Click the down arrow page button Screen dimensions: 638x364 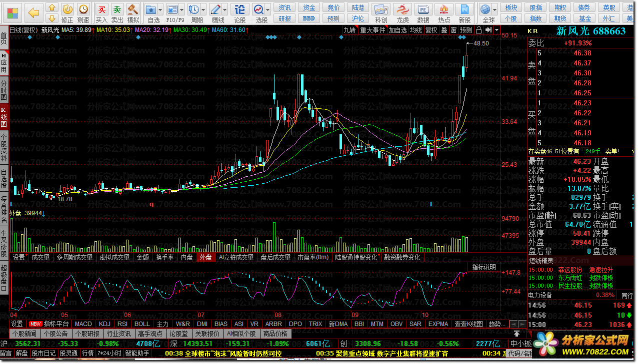coord(52,19)
